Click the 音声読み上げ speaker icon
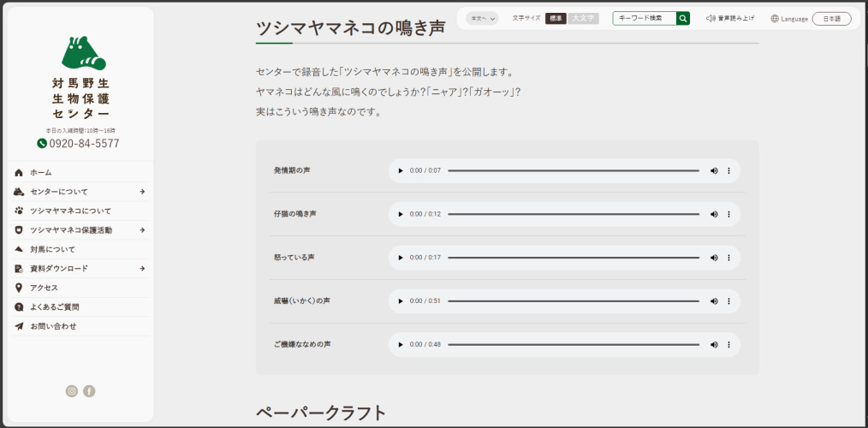This screenshot has height=428, width=868. (x=710, y=18)
